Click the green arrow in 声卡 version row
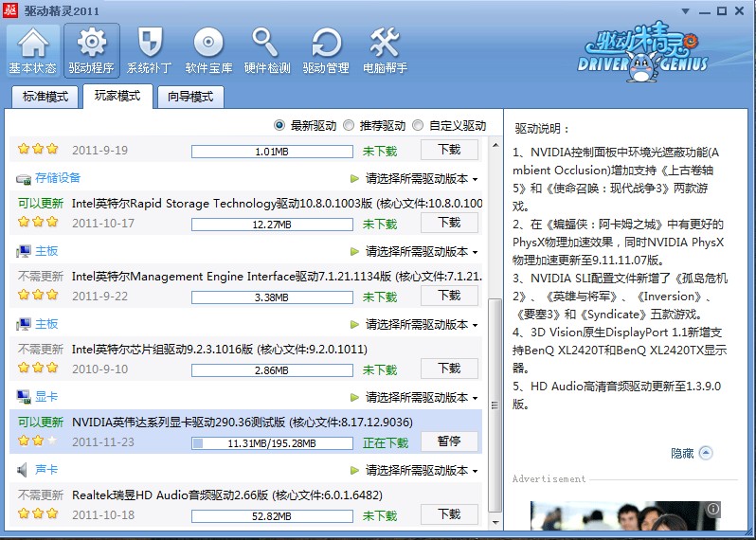This screenshot has height=540, width=756. (355, 470)
